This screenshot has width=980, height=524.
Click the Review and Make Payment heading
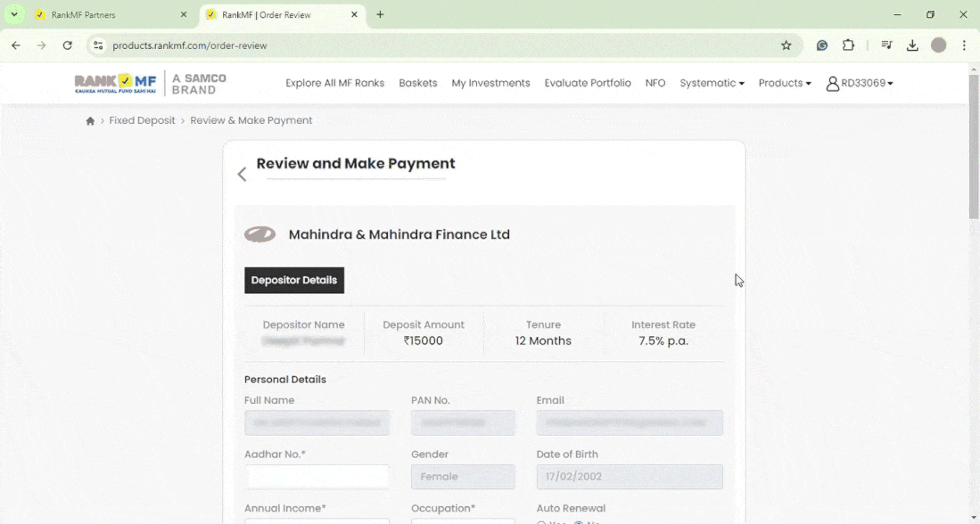point(356,164)
